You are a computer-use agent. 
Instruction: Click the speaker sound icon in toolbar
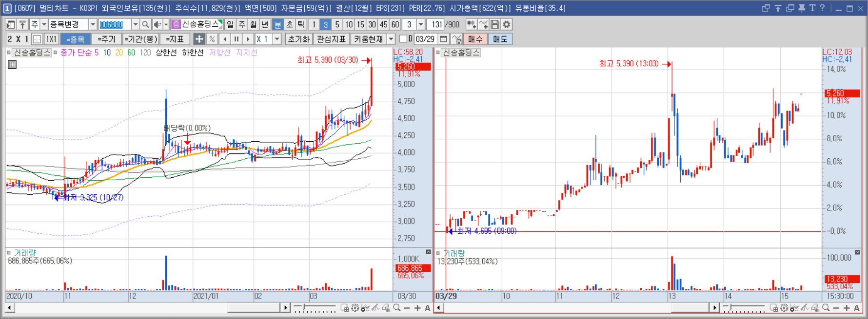pos(157,24)
